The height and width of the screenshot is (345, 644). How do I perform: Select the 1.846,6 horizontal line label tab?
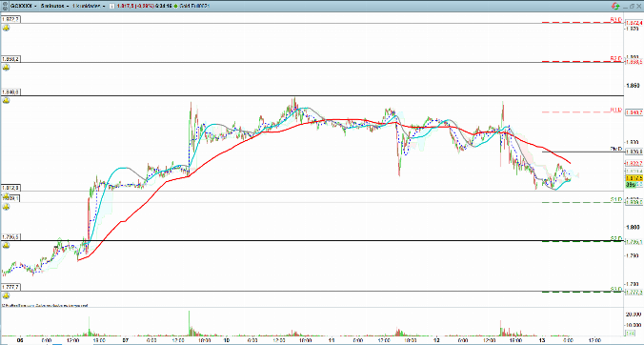10,92
